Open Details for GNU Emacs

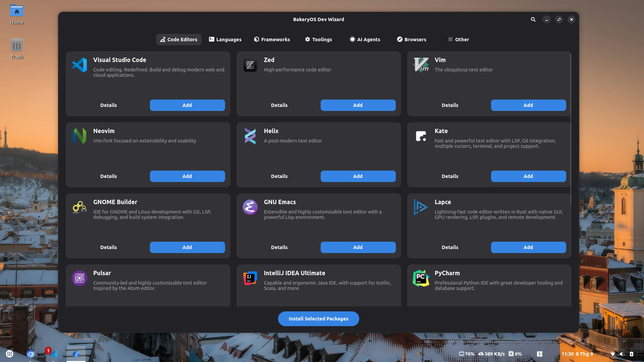coord(279,247)
